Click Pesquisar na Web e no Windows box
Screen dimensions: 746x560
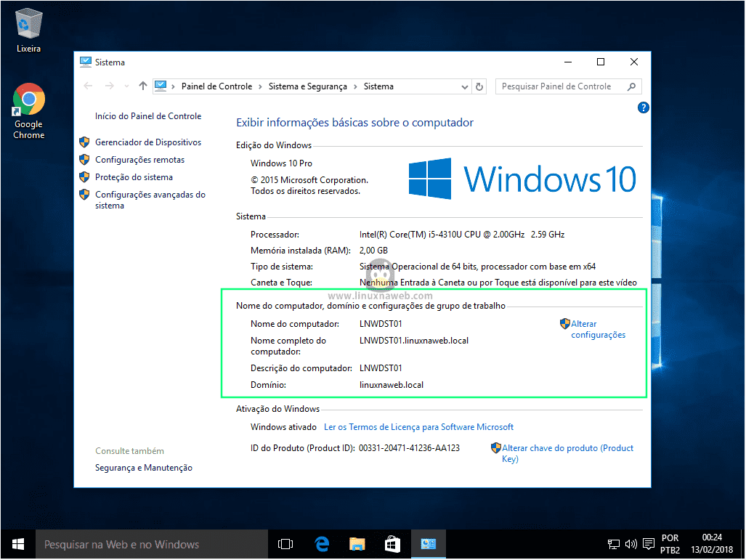coord(152,544)
